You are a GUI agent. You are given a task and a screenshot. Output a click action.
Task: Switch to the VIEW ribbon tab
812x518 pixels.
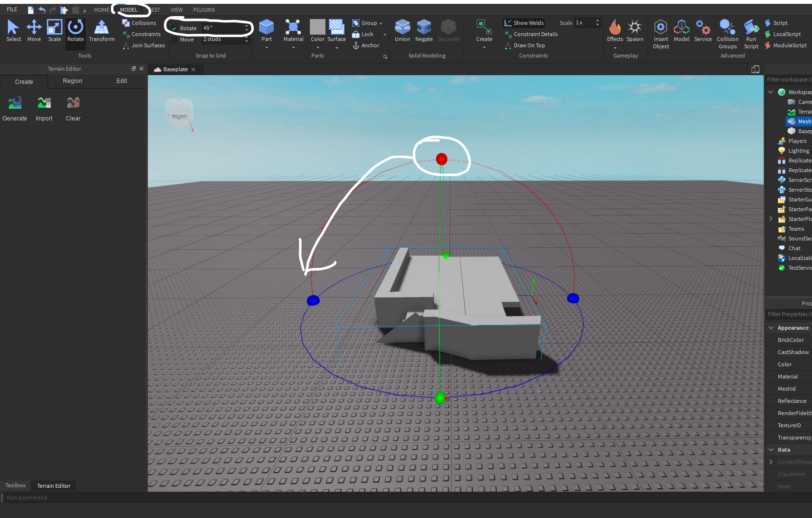[x=177, y=10]
